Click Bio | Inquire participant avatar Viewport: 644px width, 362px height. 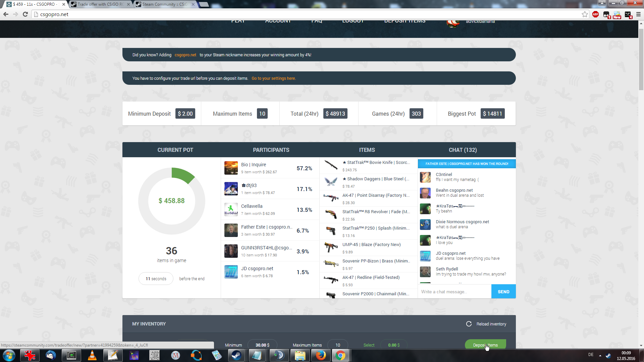[x=231, y=168]
